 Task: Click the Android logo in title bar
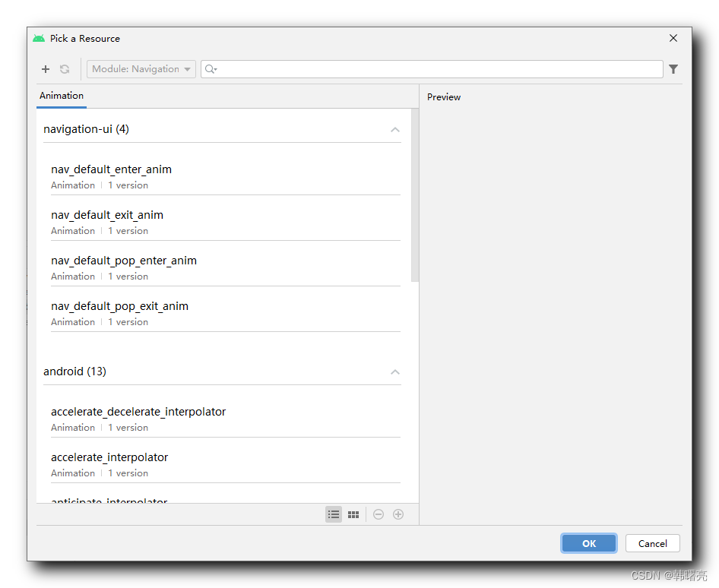tap(39, 39)
